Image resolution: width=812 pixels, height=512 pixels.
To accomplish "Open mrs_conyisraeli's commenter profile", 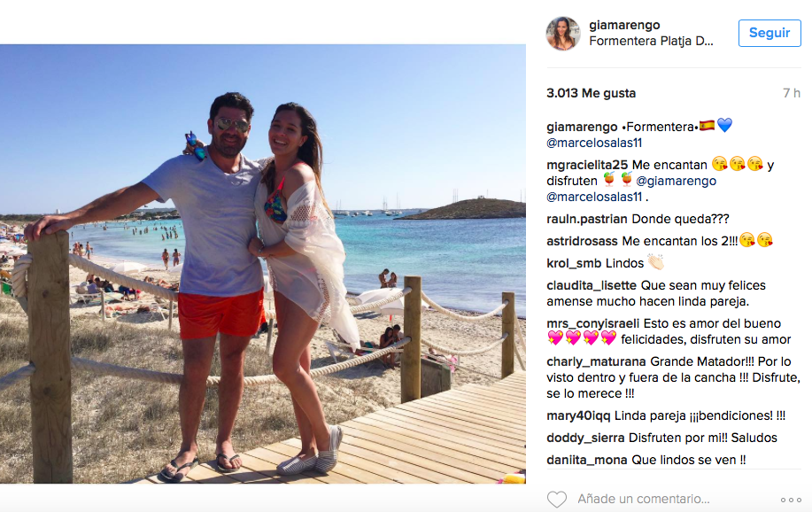I will point(593,324).
